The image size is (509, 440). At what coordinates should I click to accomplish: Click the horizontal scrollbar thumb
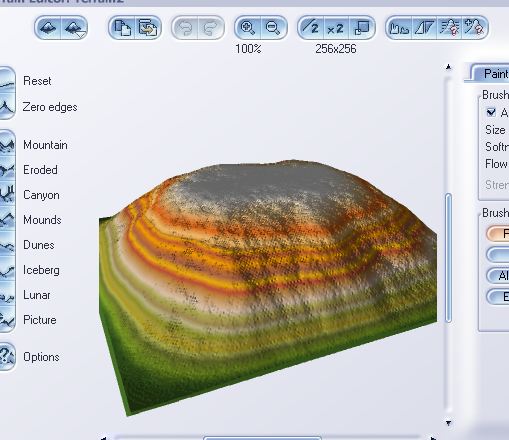[x=262, y=438]
